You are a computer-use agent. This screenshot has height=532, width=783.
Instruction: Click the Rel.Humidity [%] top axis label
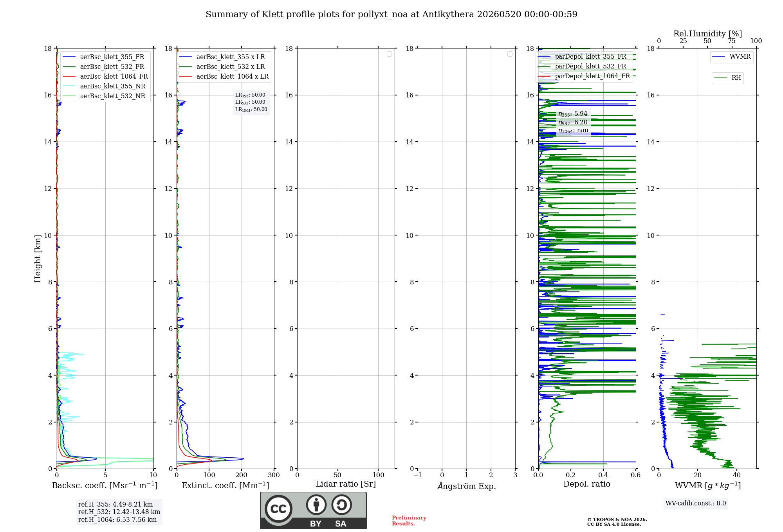click(x=708, y=34)
